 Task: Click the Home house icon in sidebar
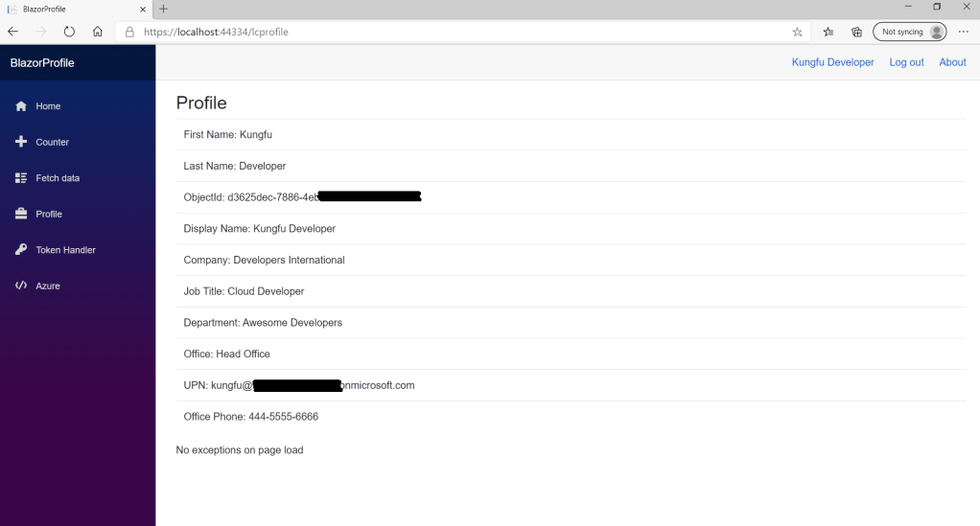click(x=21, y=106)
